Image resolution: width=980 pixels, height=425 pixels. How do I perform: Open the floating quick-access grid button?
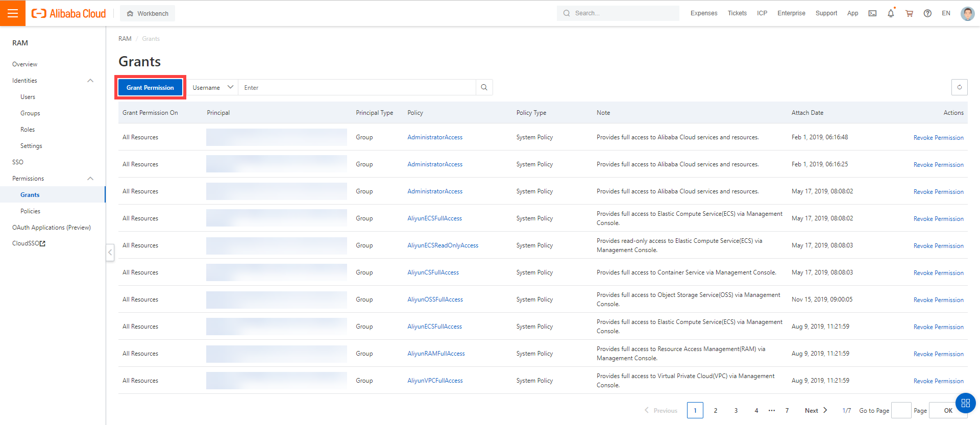point(965,403)
